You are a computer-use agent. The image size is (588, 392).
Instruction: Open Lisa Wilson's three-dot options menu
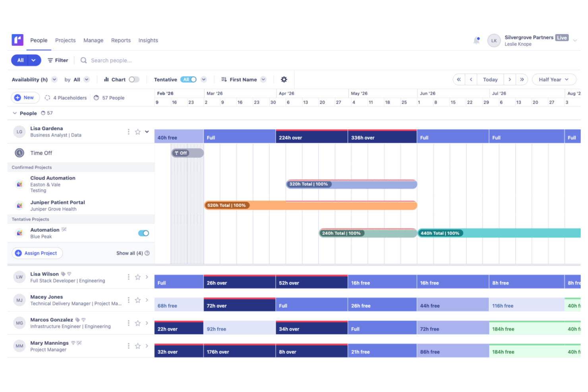coord(128,277)
